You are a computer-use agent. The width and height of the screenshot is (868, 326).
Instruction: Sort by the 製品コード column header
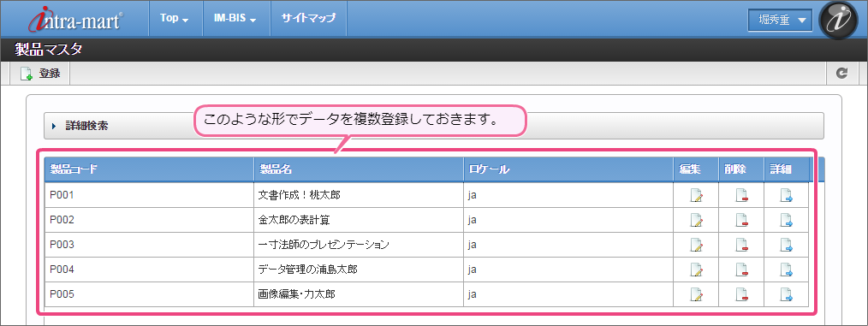[150, 169]
